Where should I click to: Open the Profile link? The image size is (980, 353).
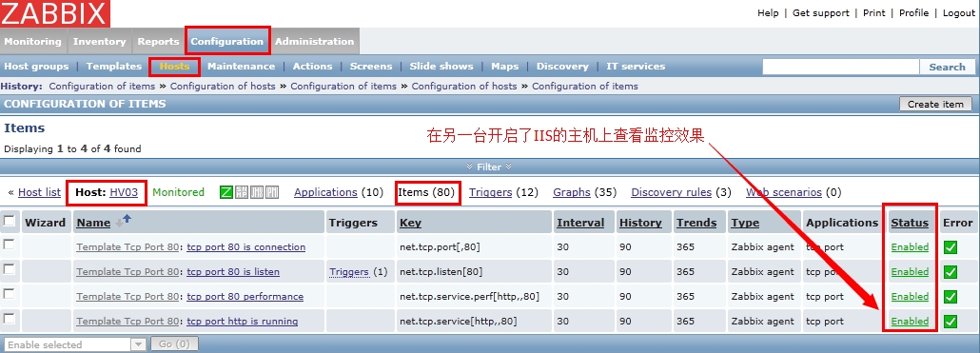coord(913,13)
